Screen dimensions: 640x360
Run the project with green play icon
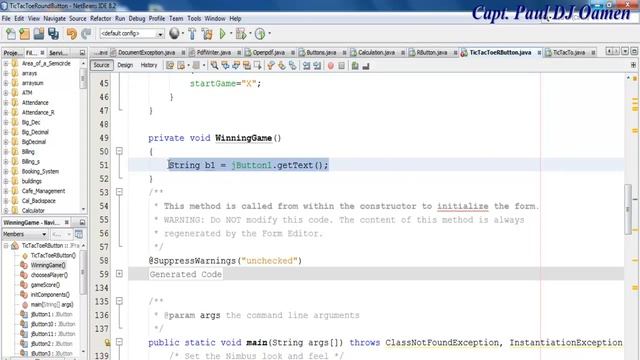click(x=222, y=34)
